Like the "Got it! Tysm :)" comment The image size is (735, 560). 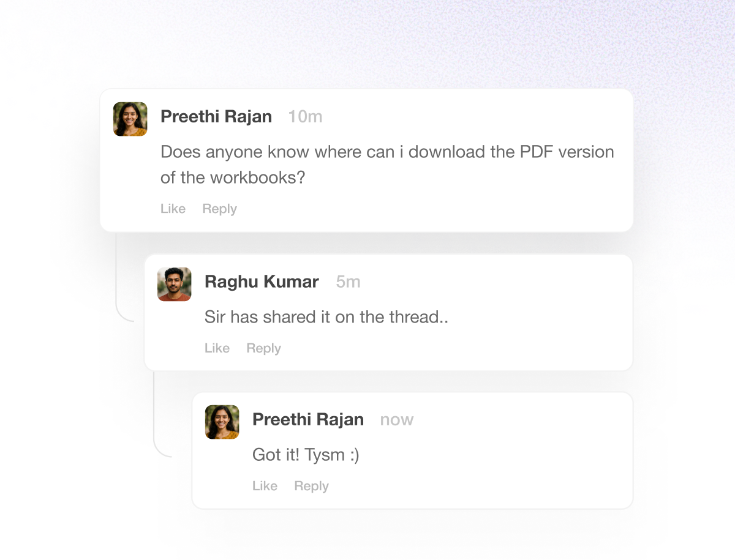265,486
